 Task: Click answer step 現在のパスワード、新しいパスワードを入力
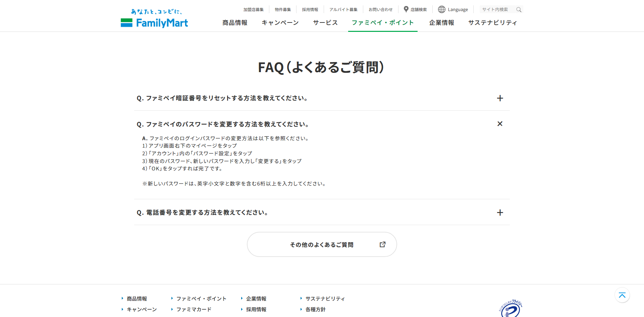(222, 161)
